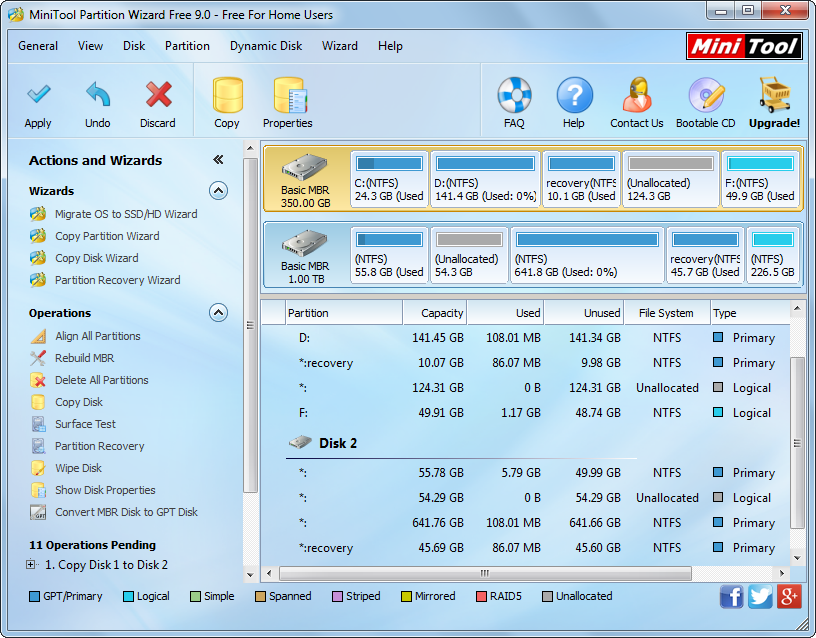Sort by the File System column header
This screenshot has height=638, width=816.
667,313
